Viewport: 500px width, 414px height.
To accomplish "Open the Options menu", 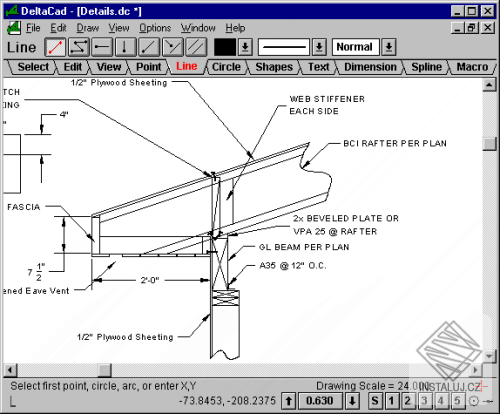I will [x=155, y=28].
